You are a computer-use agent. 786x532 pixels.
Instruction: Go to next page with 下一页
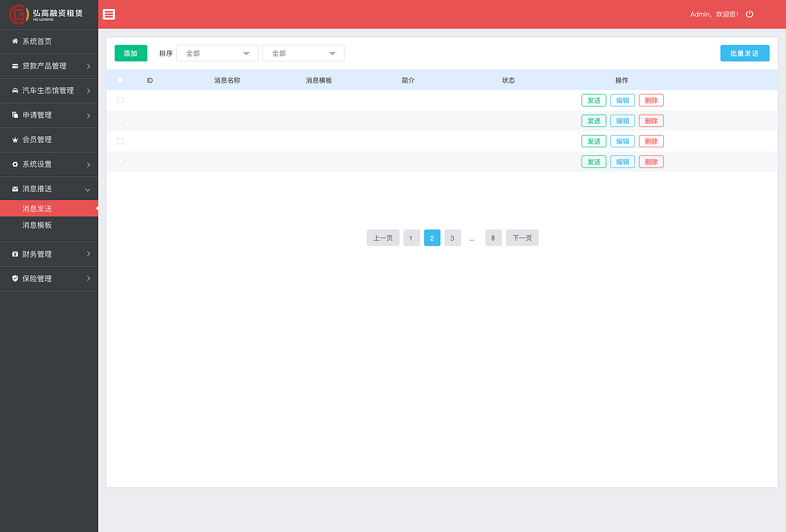click(x=523, y=238)
